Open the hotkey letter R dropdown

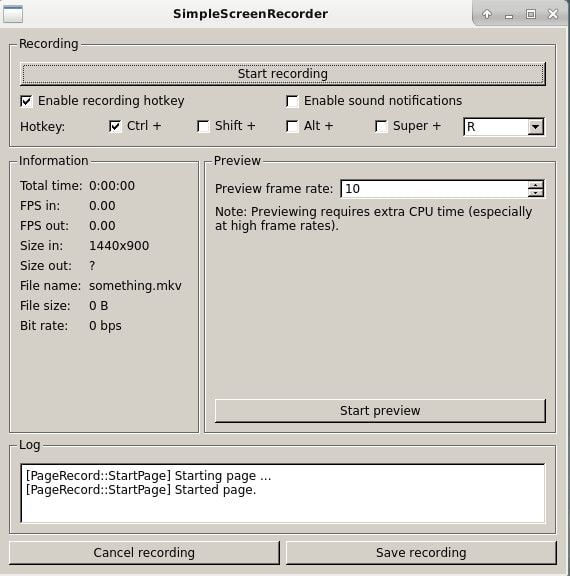coord(504,127)
